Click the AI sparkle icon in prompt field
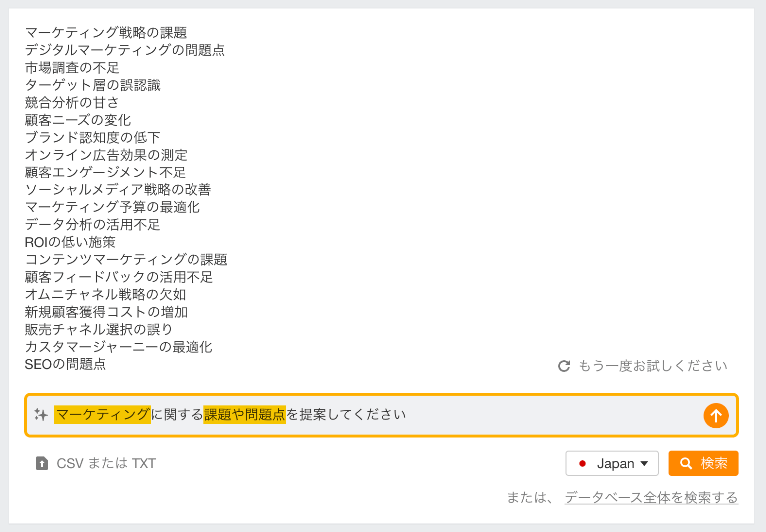 (42, 415)
